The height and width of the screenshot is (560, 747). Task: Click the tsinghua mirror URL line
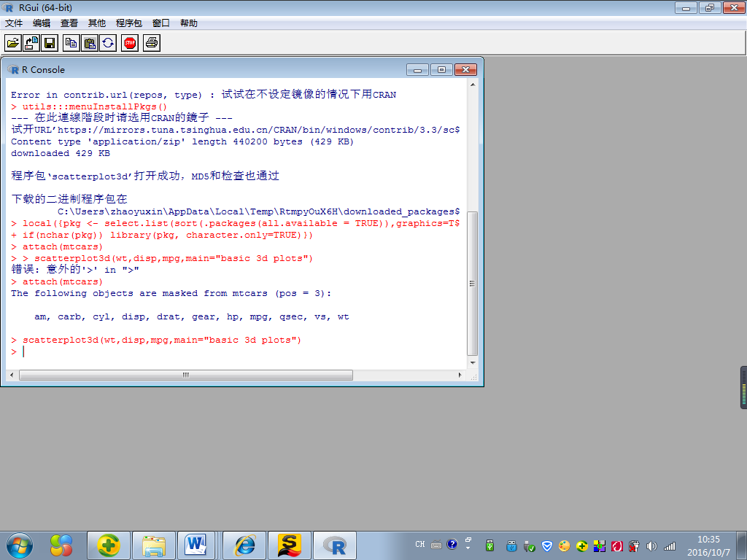tap(236, 130)
